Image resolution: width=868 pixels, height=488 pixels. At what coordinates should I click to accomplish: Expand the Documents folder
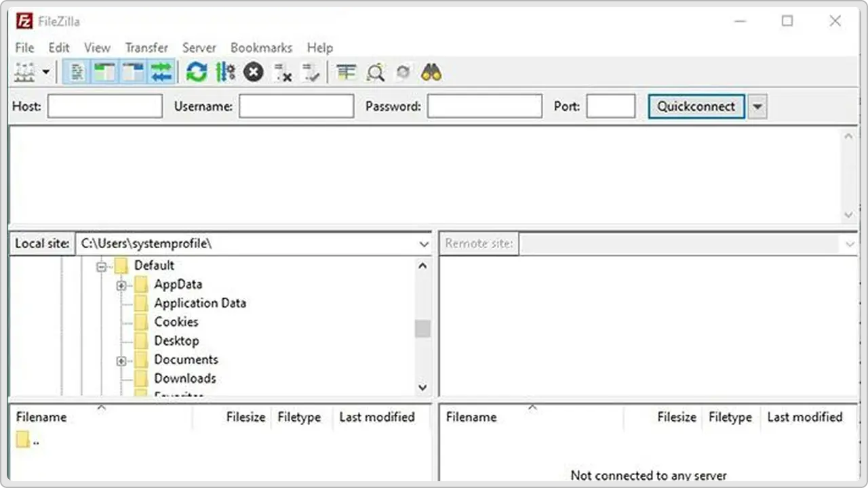pyautogui.click(x=121, y=361)
